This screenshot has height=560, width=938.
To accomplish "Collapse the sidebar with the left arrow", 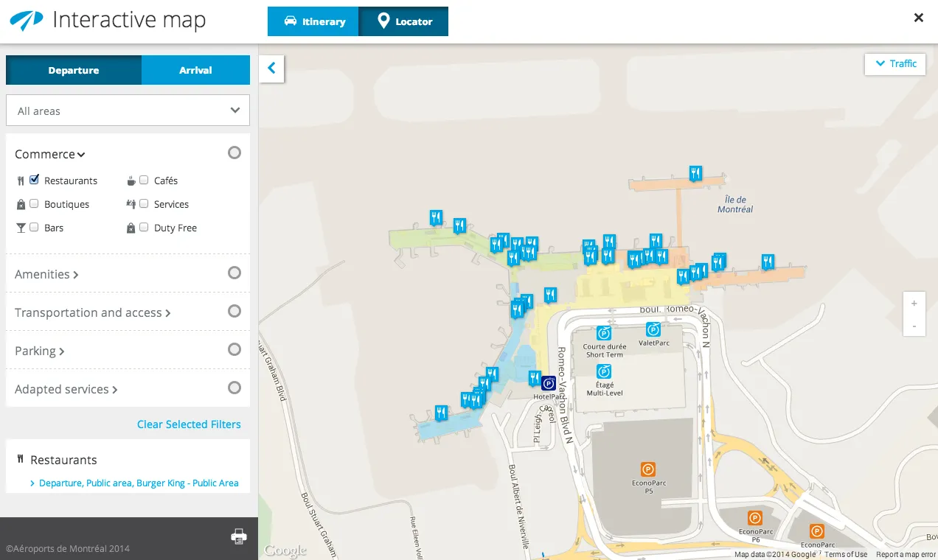I will [271, 68].
